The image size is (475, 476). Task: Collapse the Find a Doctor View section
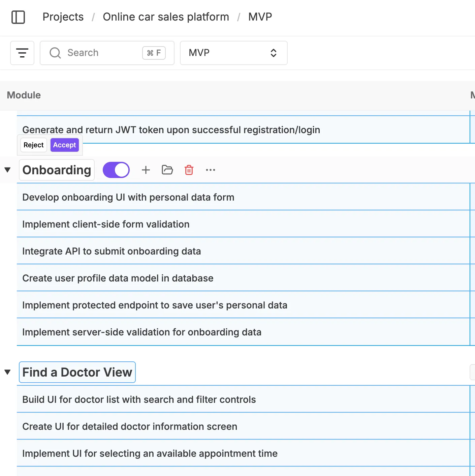coord(7,371)
